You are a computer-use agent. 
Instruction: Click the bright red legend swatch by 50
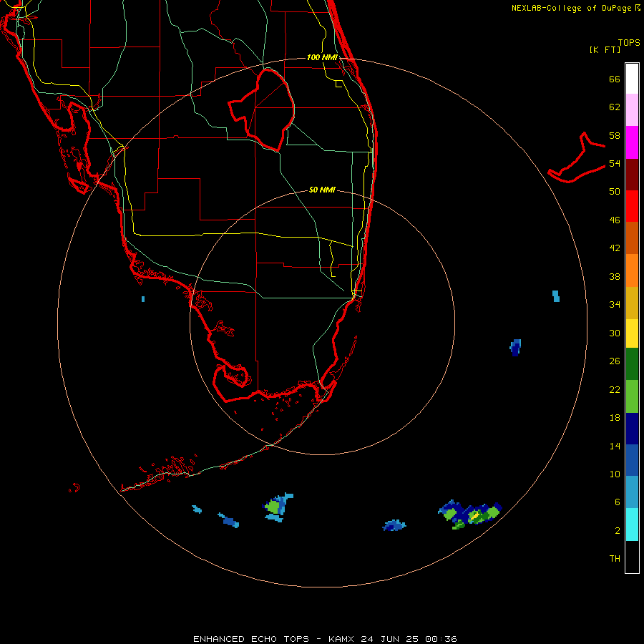(632, 206)
